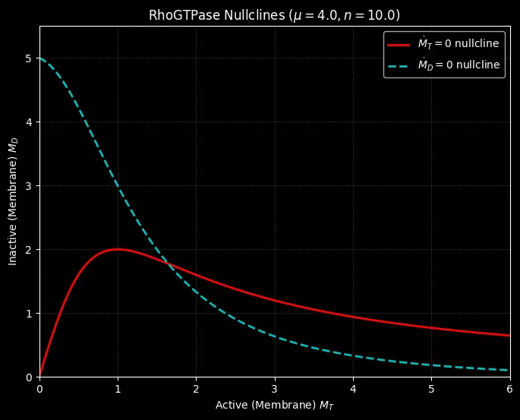Click y-axis tick label 3
Image resolution: width=520 pixels, height=420 pixels.
28,186
